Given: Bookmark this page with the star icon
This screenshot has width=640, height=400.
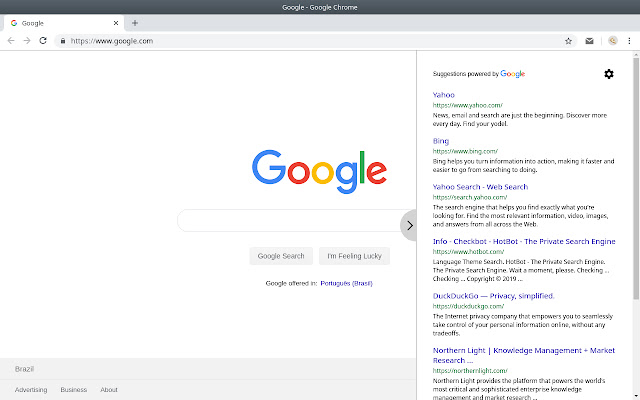Looking at the screenshot, I should coord(568,41).
